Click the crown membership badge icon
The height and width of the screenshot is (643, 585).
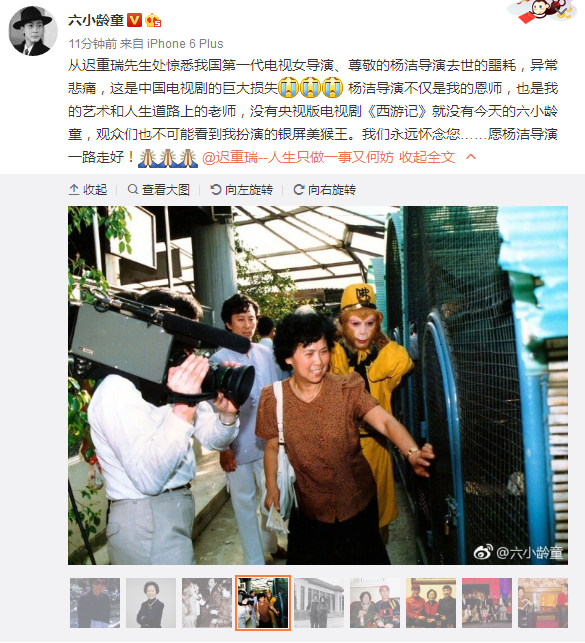[153, 20]
